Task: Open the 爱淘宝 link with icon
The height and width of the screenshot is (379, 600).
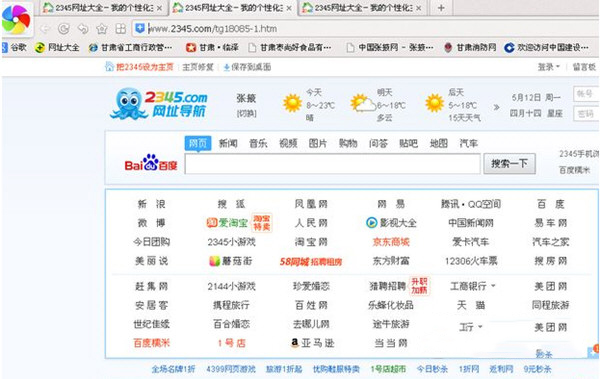Action: click(x=227, y=223)
